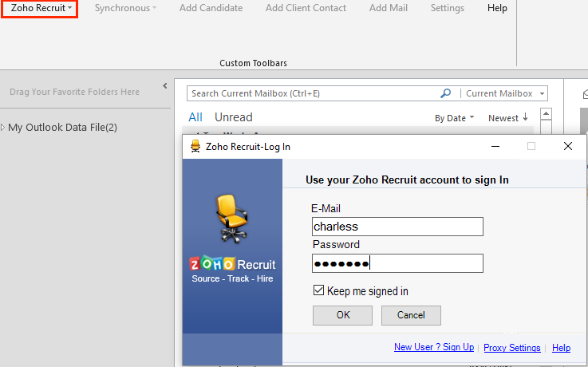This screenshot has width=588, height=367.
Task: Click the message list scroll up arrow
Action: click(x=546, y=113)
